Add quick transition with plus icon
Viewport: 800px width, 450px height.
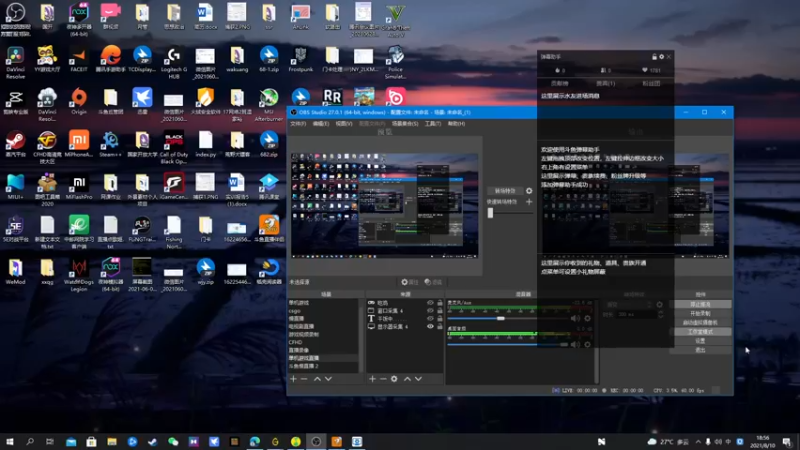coord(529,202)
